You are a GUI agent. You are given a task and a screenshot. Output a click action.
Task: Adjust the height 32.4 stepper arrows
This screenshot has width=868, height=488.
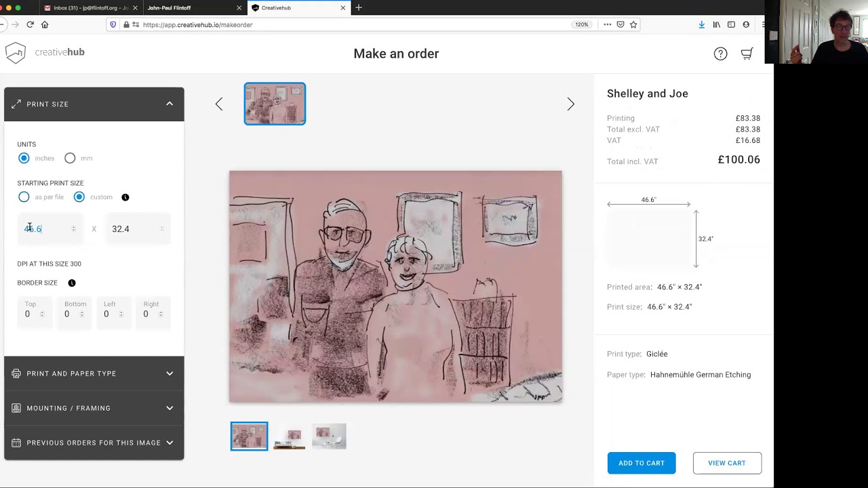(x=161, y=229)
